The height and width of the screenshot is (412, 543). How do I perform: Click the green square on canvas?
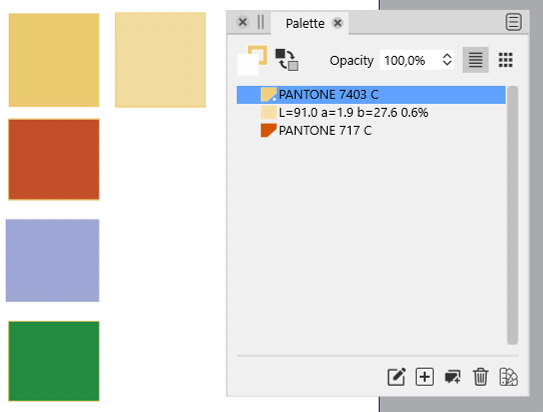coord(54,361)
